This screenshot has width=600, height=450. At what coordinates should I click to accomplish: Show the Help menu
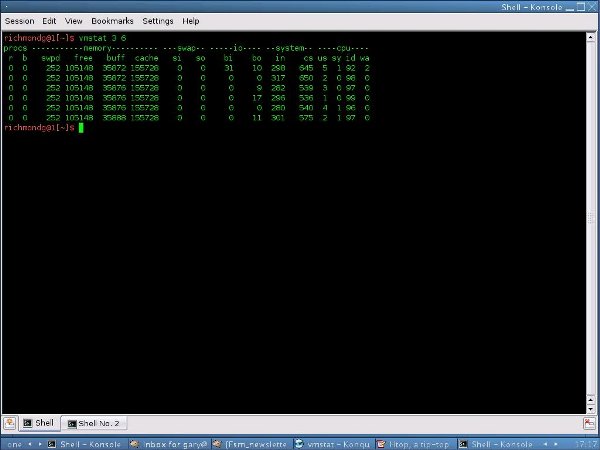191,21
